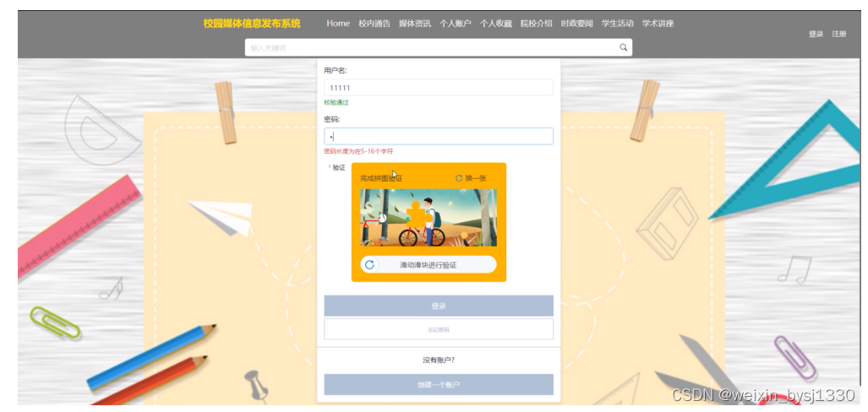This screenshot has width=868, height=412.
Task: Open the 院校介绍 menu item
Action: click(x=536, y=24)
